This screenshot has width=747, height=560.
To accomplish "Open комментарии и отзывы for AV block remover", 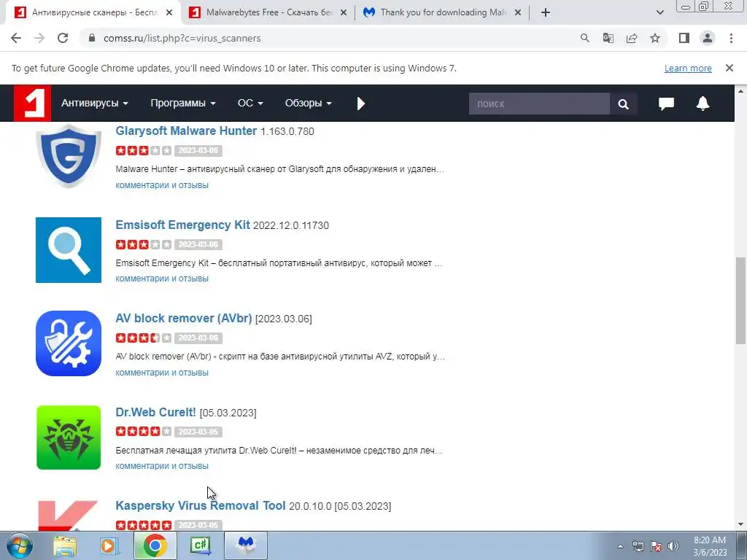I will coord(162,373).
